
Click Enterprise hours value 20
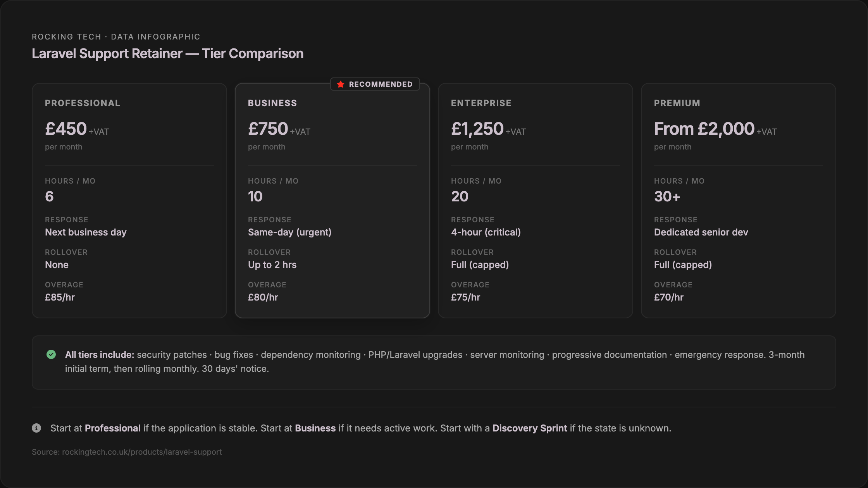(460, 196)
